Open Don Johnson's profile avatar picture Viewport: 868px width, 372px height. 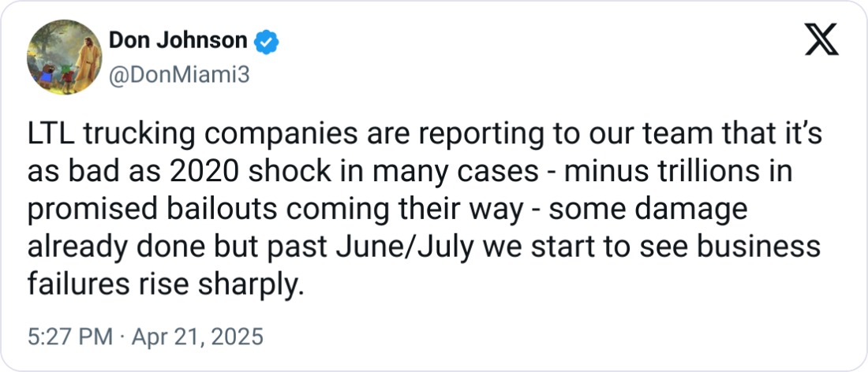click(64, 58)
